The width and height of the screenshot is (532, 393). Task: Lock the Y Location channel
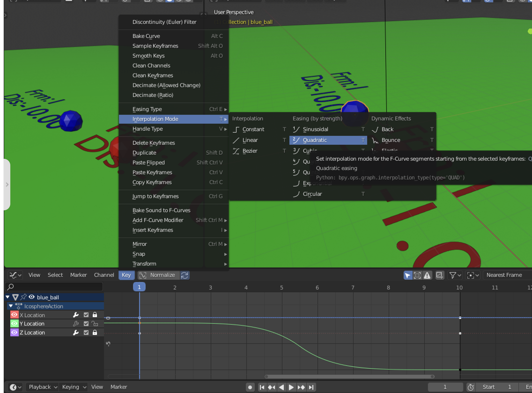(x=95, y=323)
